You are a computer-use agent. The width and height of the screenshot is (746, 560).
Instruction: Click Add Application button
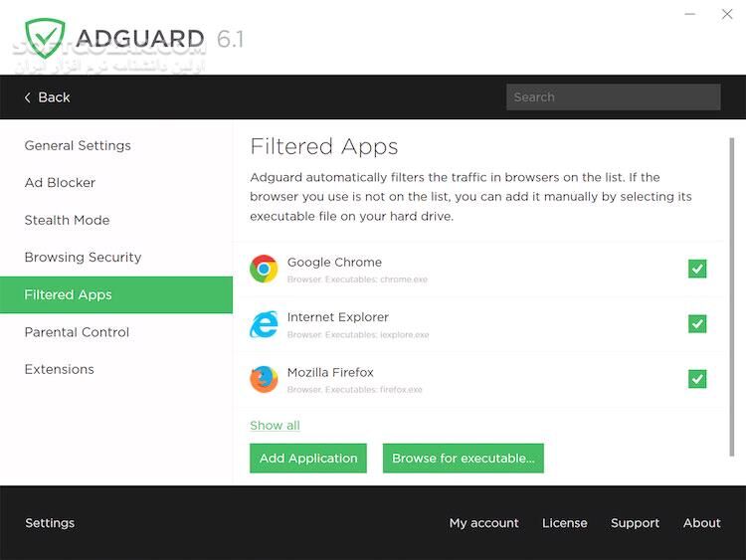pyautogui.click(x=308, y=459)
